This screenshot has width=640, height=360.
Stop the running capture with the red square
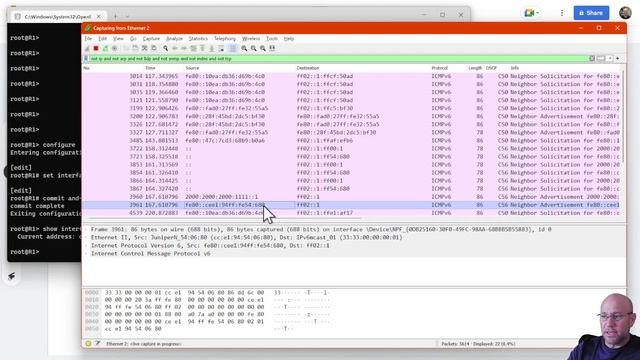(x=96, y=48)
